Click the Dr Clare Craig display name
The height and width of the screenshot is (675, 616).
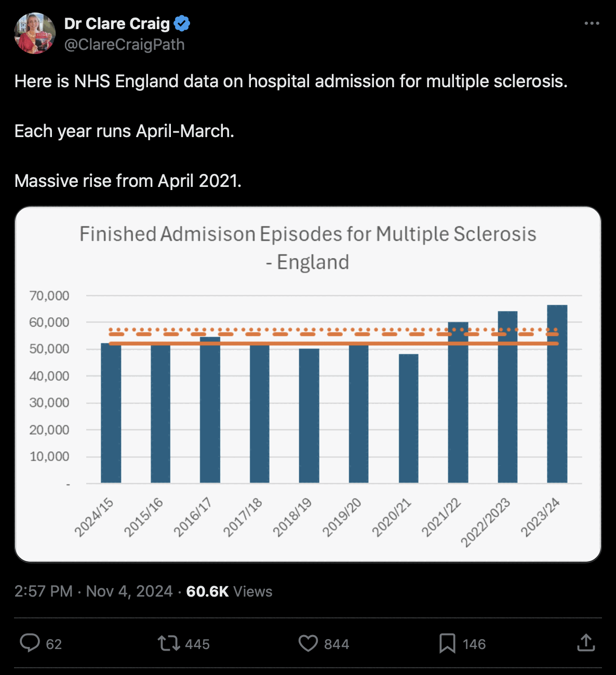click(117, 23)
